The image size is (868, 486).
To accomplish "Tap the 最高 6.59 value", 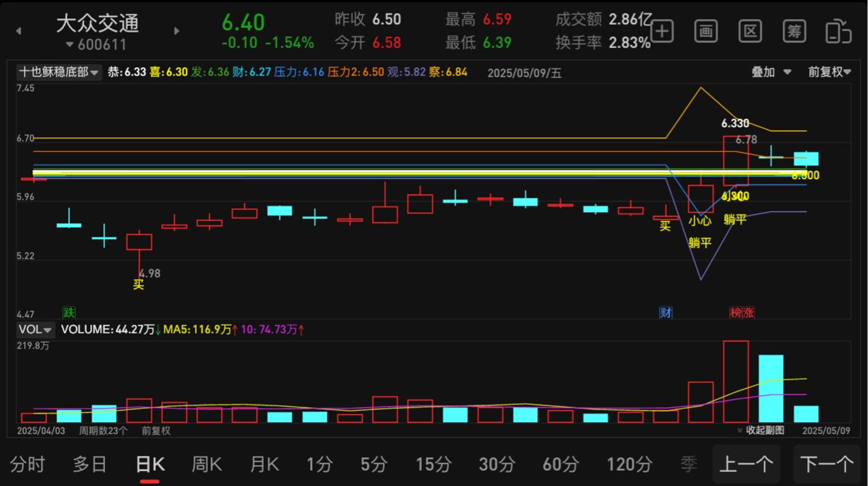I will coord(497,20).
